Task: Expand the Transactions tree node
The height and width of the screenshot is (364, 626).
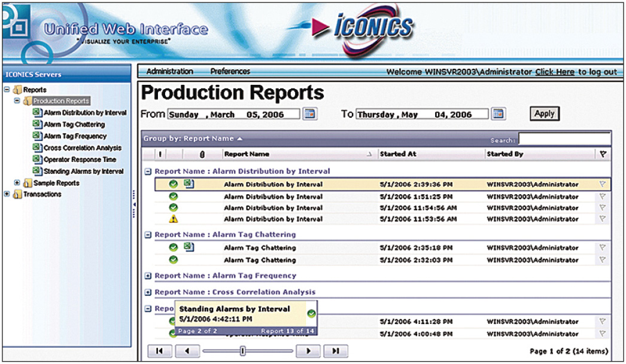Action: pos(7,194)
